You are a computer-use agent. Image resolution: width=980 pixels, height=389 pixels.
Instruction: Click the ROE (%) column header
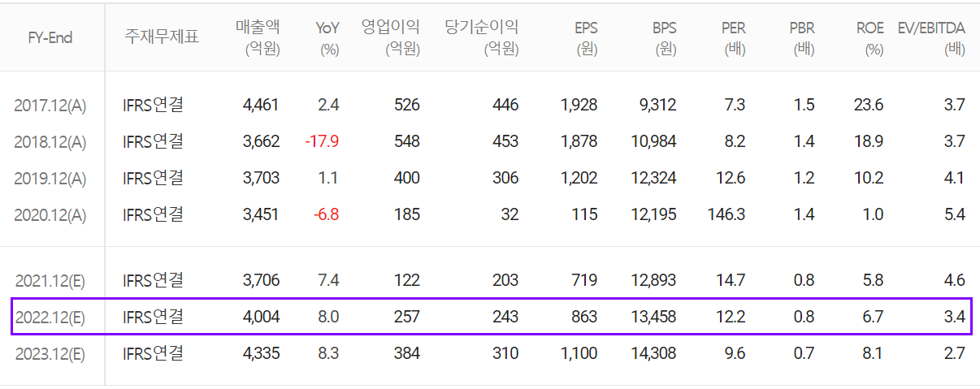[x=870, y=37]
